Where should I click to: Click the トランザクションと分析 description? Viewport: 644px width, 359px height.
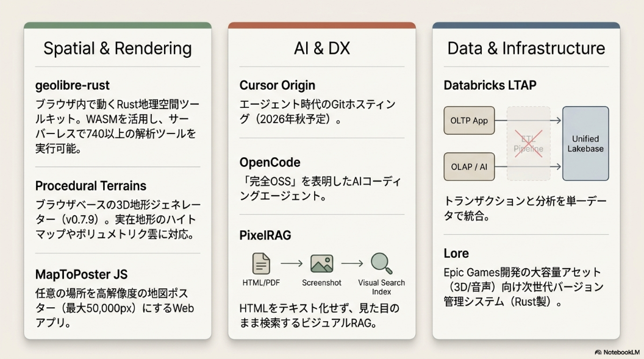525,208
